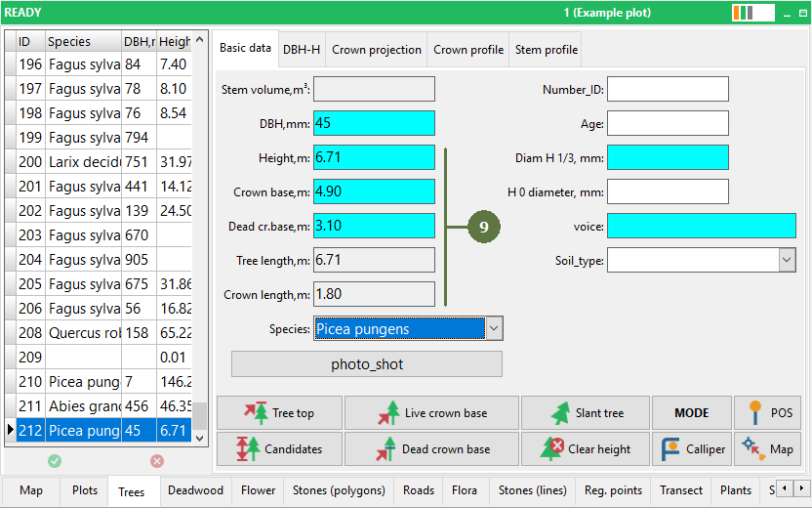The height and width of the screenshot is (508, 812).
Task: Click the Dead crown base icon button
Action: pos(431,449)
